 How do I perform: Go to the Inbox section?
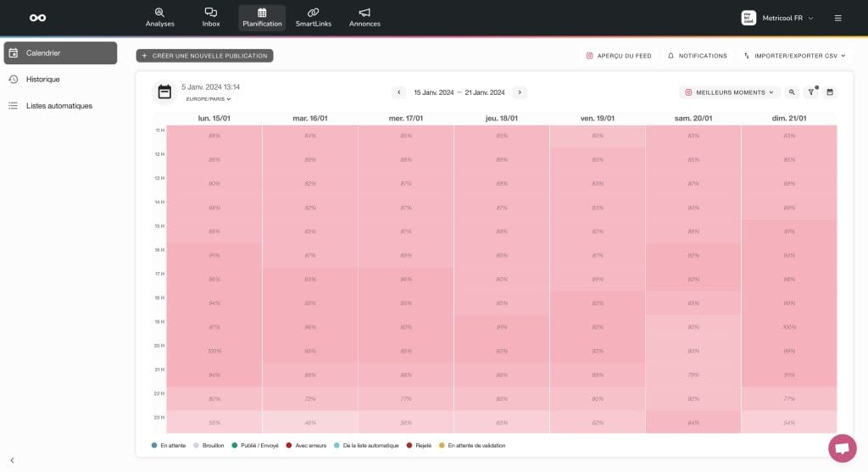pos(211,17)
